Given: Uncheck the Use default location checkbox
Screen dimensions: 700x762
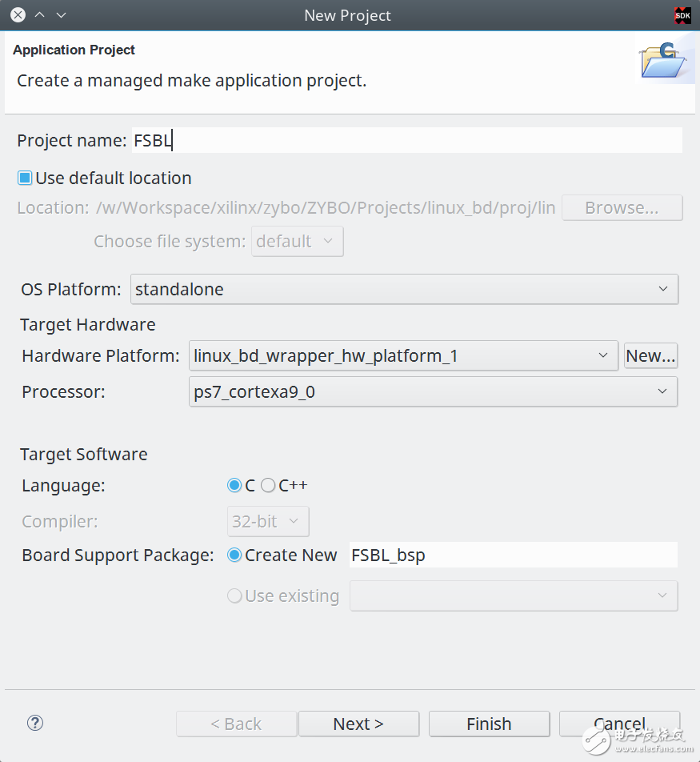Looking at the screenshot, I should pos(25,178).
